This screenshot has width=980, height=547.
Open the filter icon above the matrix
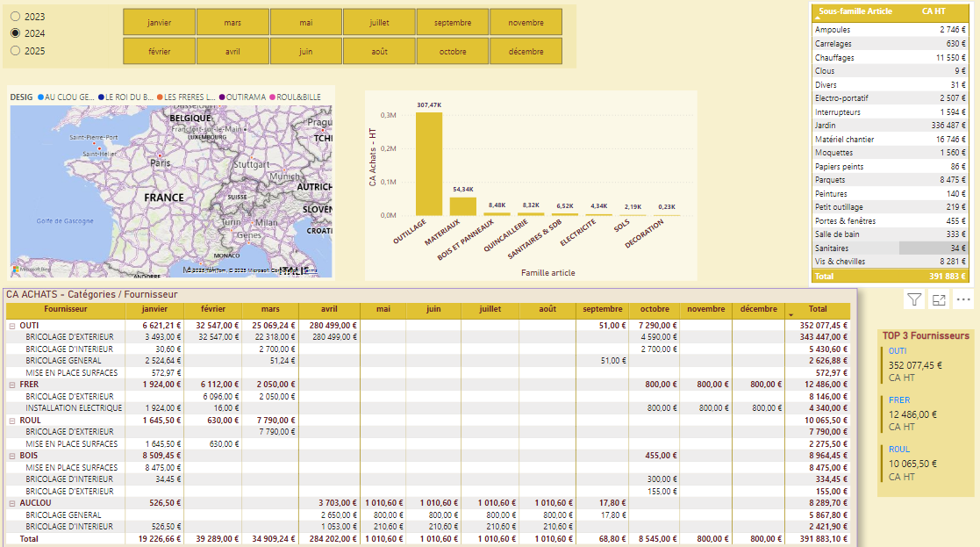(x=913, y=300)
